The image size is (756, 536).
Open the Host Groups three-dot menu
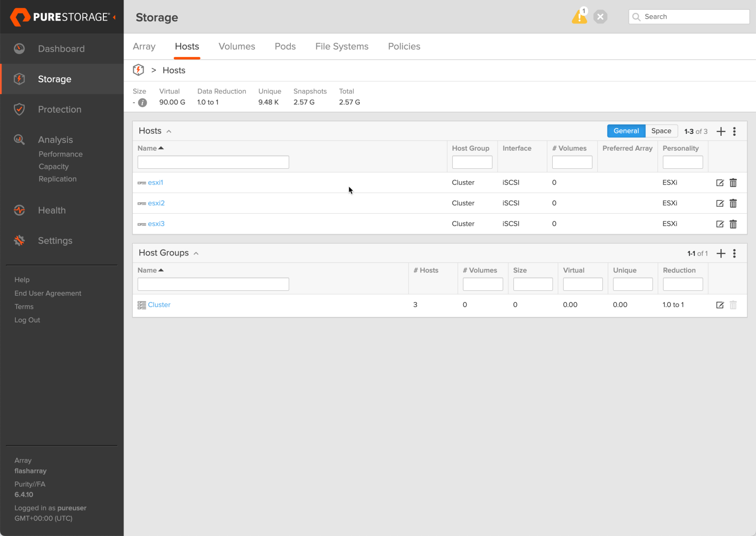tap(734, 253)
